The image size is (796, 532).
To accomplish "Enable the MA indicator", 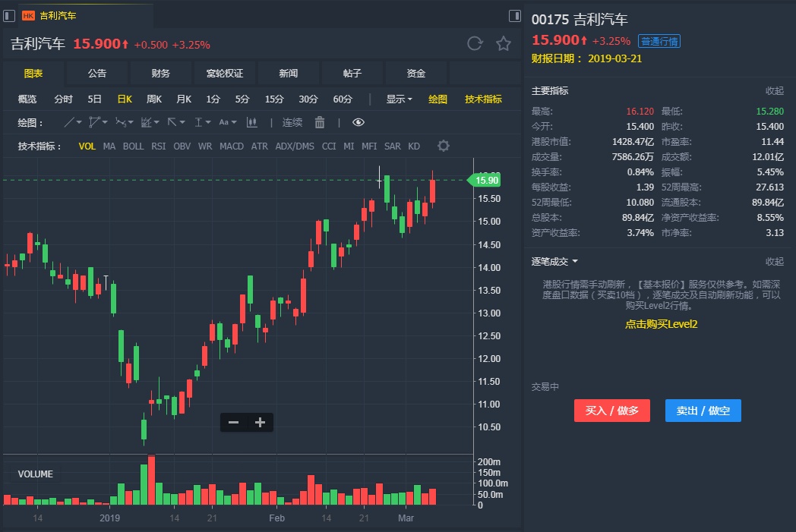I will 109,146.
